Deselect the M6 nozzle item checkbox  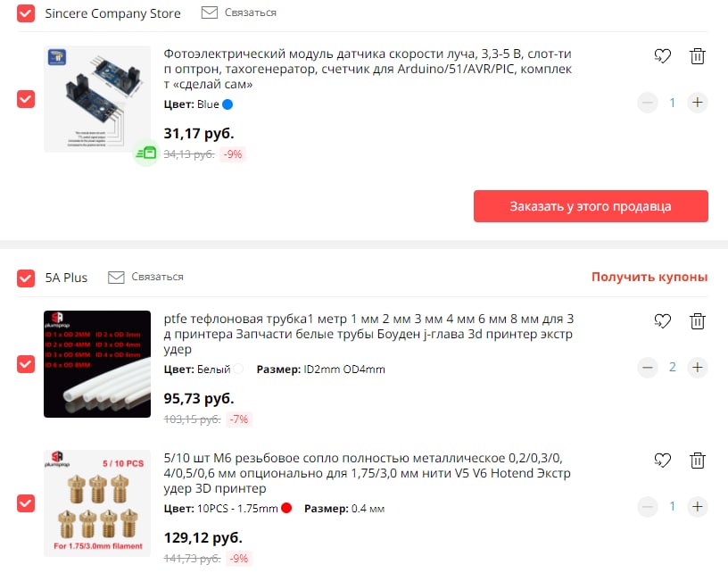click(26, 503)
